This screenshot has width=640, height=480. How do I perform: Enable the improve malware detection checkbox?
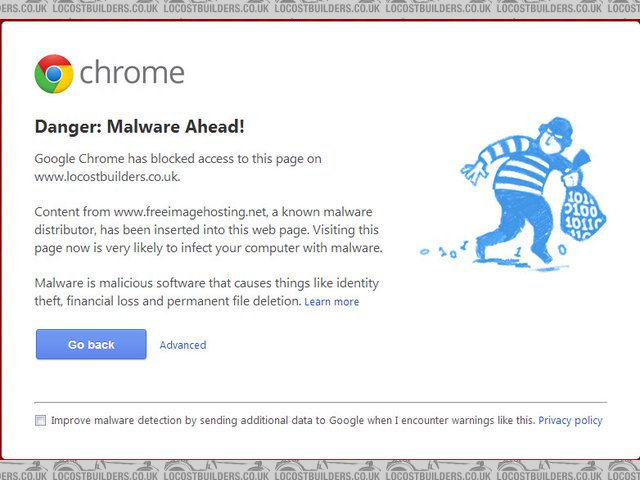click(x=41, y=421)
